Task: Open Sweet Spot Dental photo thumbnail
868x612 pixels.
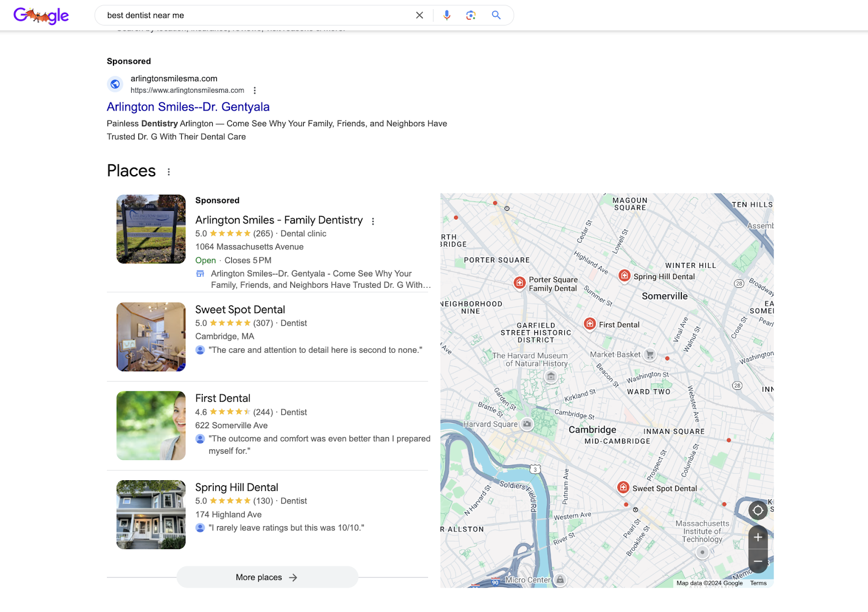Action: [151, 337]
